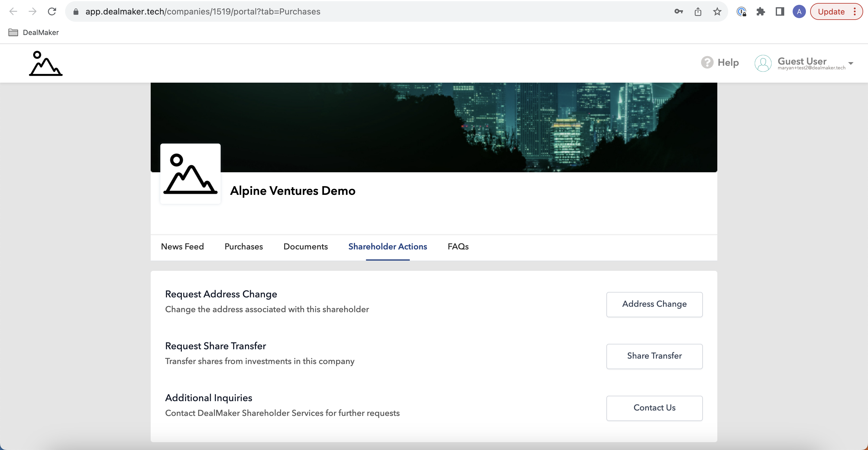This screenshot has height=450, width=868.
Task: Click the Contact Us button
Action: [654, 408]
